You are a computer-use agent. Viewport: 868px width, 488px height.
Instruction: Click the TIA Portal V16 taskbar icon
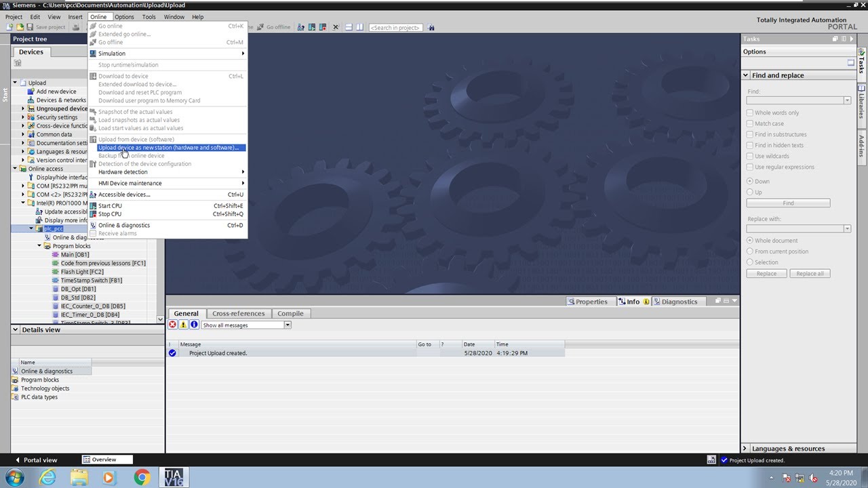(x=174, y=477)
